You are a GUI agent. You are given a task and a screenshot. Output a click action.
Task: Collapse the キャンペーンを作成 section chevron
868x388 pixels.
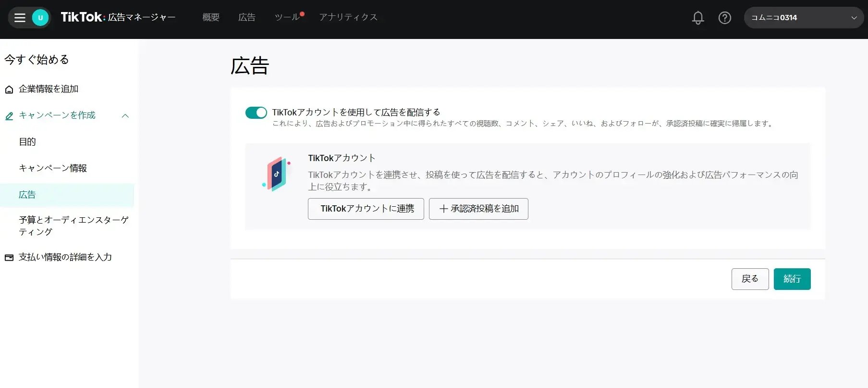[125, 116]
